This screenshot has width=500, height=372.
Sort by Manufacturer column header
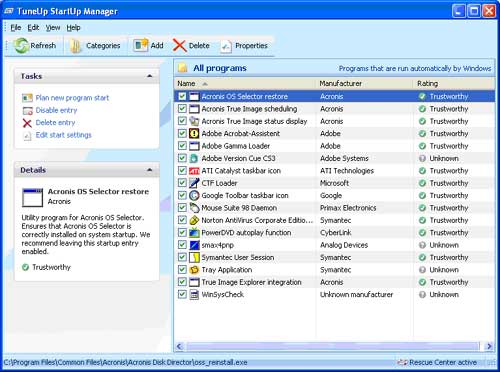tap(364, 84)
